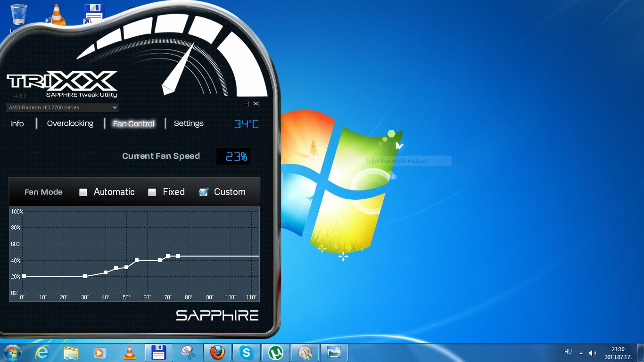Select the fan curve point near 66°
This screenshot has width=644, height=362.
pyautogui.click(x=160, y=260)
